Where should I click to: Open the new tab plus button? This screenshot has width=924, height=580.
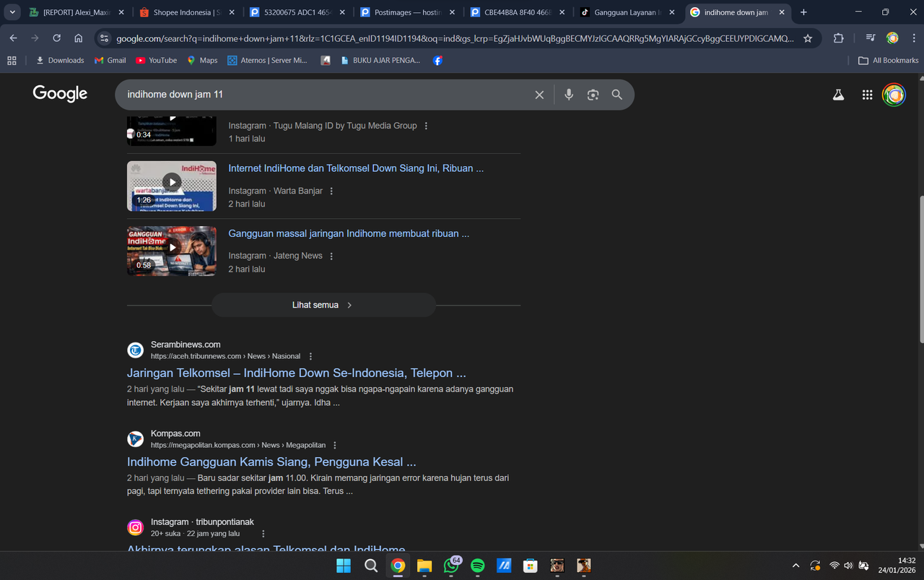803,12
